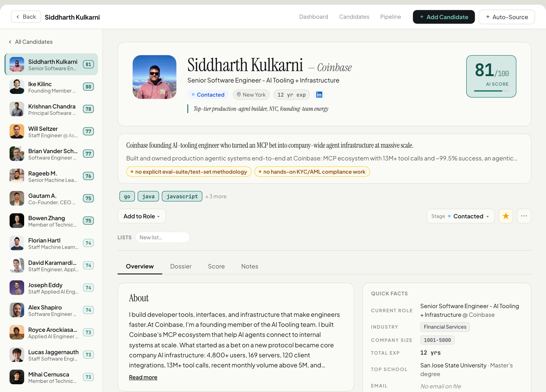
Task: Click the java skill tag
Action: point(148,196)
